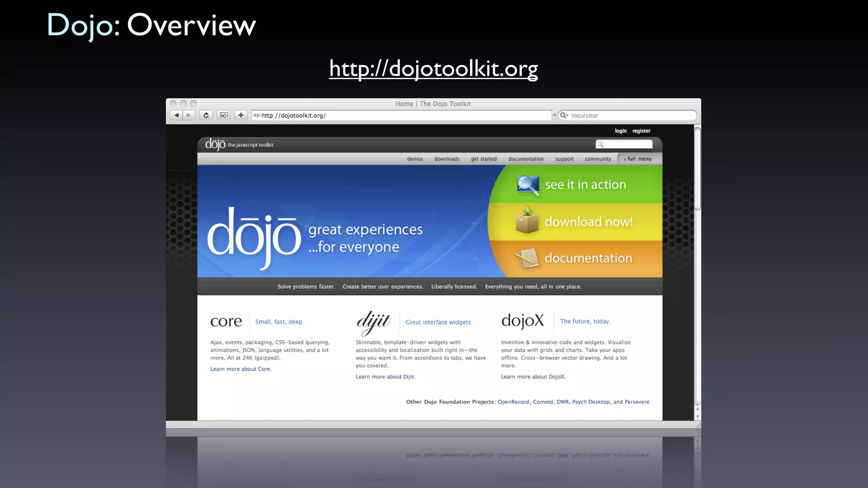Click the magnifying glass see-it-in-action icon
This screenshot has height=488, width=868.
pyautogui.click(x=528, y=185)
